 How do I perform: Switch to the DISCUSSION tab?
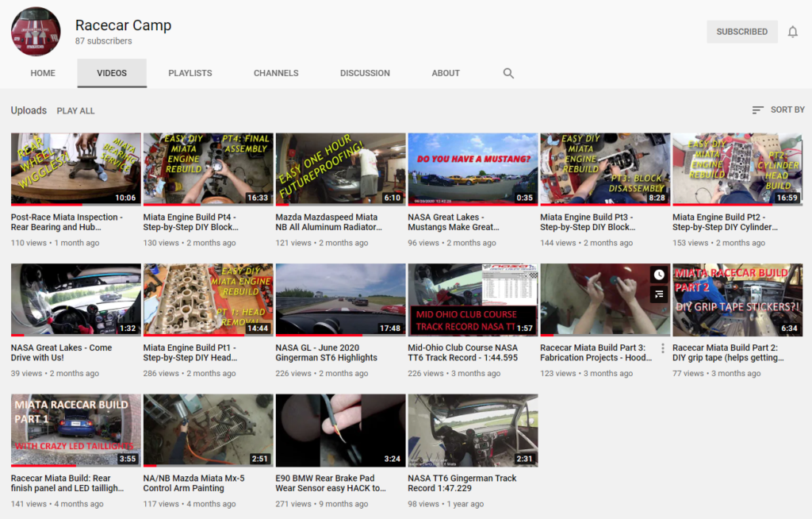tap(365, 73)
